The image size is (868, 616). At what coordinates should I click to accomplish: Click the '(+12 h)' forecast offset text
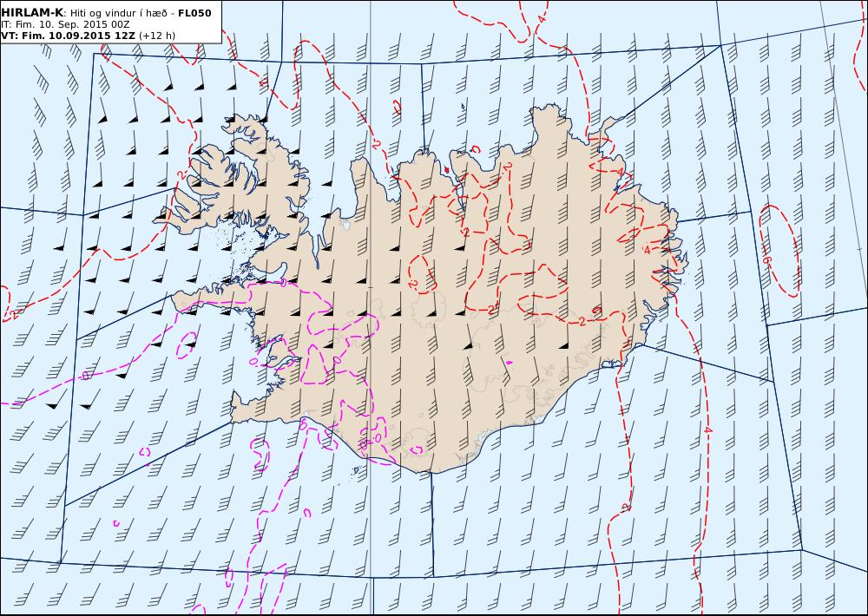point(156,36)
